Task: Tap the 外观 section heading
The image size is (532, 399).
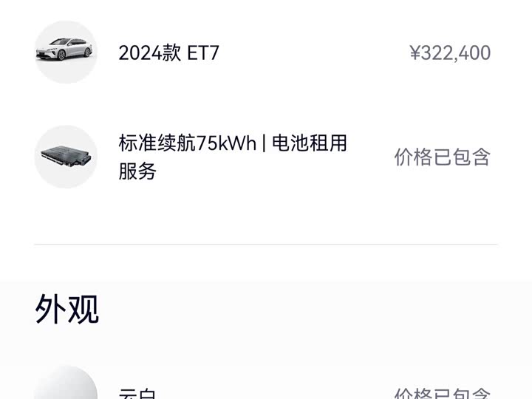Action: click(66, 310)
